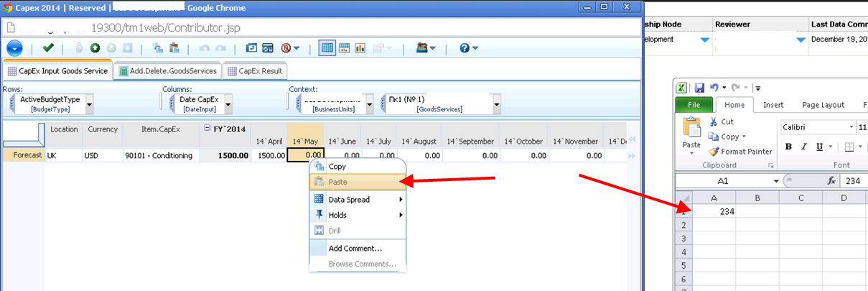Toggle Underline in Excel Font group

click(820, 147)
